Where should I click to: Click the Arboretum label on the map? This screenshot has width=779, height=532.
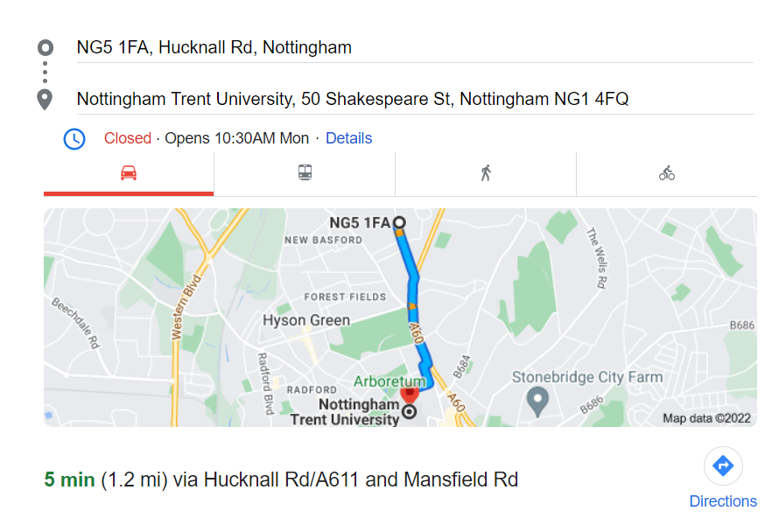point(389,381)
